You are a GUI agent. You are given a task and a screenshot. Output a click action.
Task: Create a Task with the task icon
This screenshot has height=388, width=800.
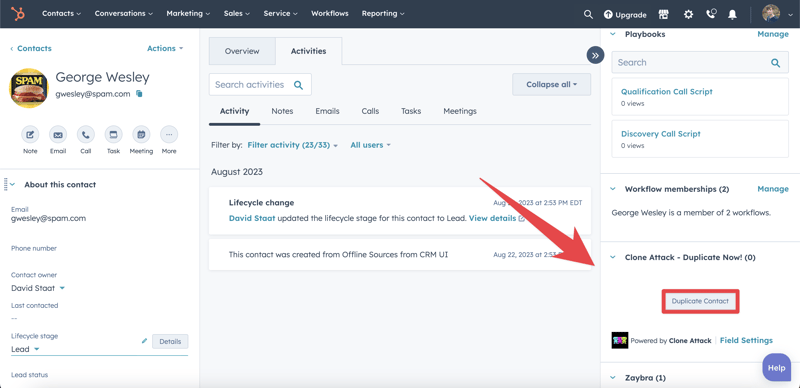tap(113, 135)
